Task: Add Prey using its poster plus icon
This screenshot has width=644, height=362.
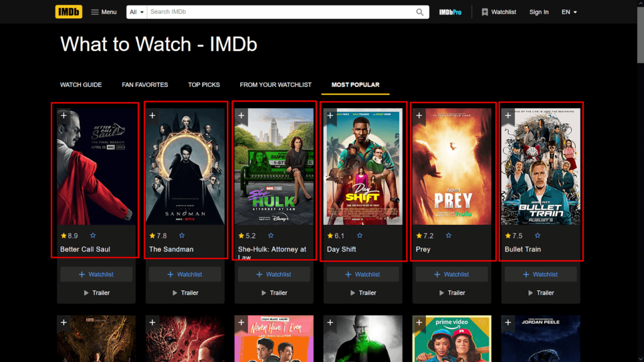Action: pyautogui.click(x=418, y=115)
